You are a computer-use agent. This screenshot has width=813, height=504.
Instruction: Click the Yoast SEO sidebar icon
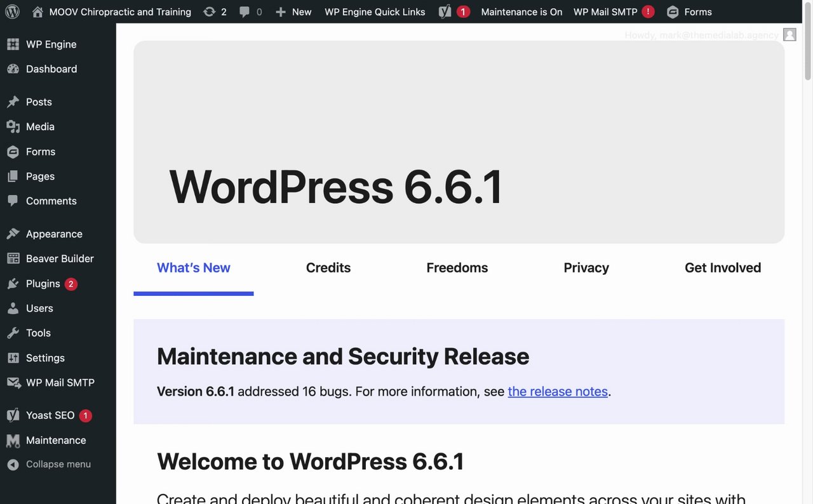[13, 416]
